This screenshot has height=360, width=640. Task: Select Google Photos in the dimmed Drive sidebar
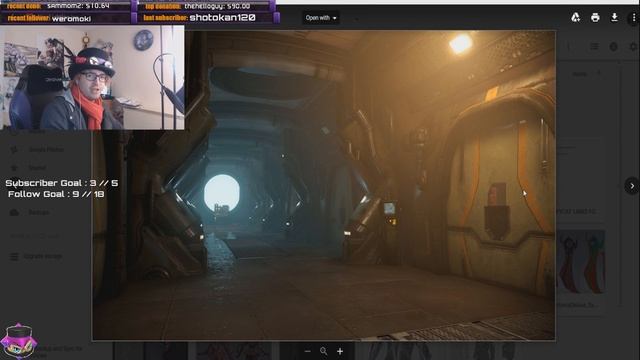[38, 149]
